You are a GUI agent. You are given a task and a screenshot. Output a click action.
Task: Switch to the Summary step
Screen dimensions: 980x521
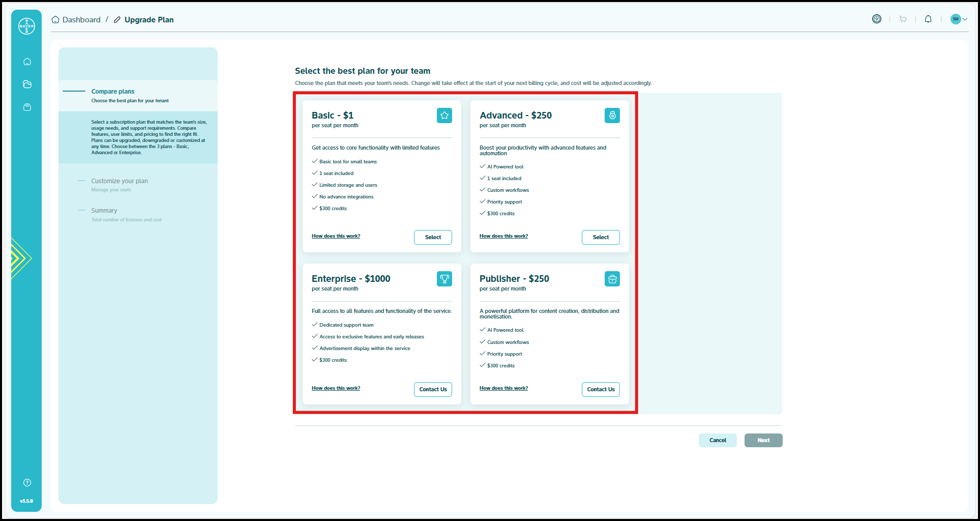[x=104, y=211]
